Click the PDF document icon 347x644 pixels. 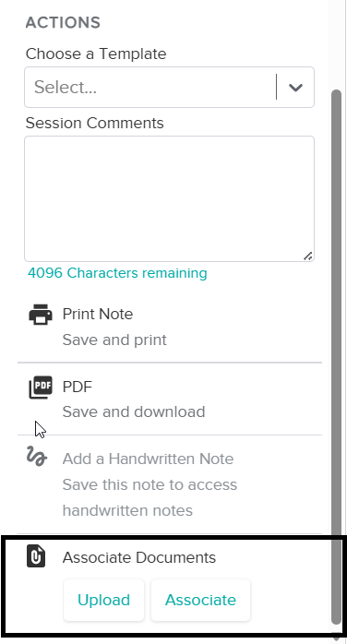click(41, 387)
